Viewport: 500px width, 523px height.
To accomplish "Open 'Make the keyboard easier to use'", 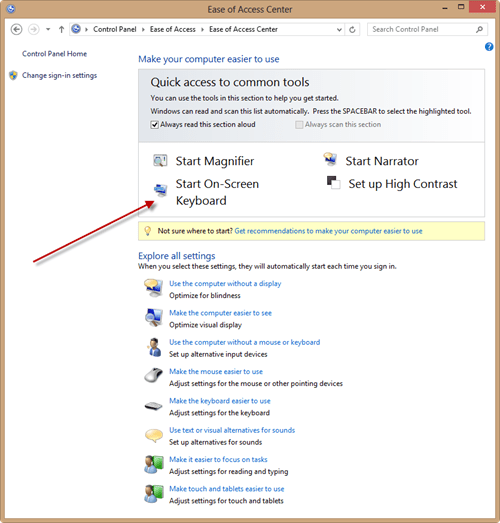I will pos(219,401).
